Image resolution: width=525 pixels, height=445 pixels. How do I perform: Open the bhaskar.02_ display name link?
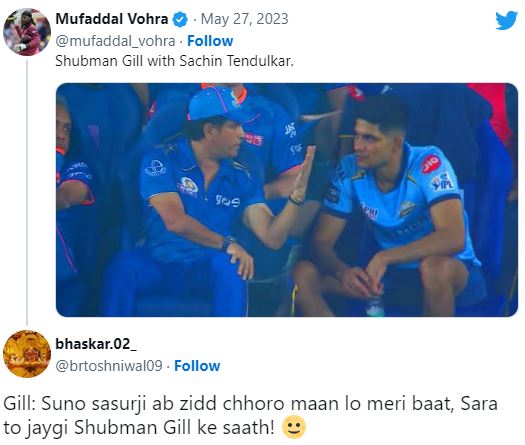click(x=96, y=344)
